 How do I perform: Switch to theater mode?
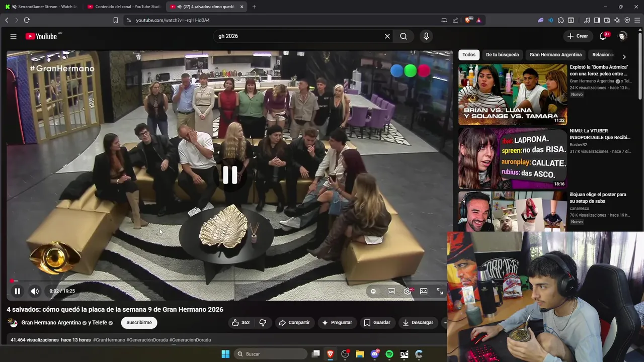424,291
